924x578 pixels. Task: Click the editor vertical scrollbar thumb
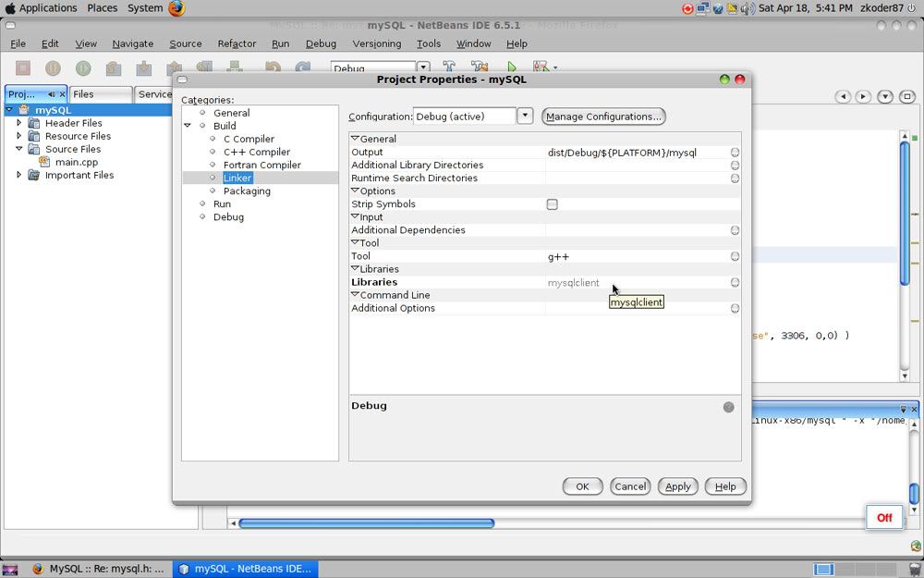[x=905, y=213]
